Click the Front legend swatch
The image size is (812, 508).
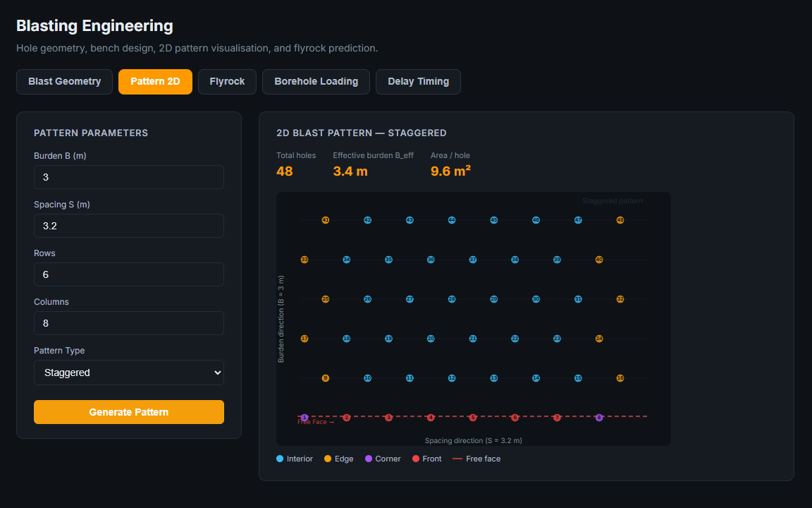tap(416, 459)
